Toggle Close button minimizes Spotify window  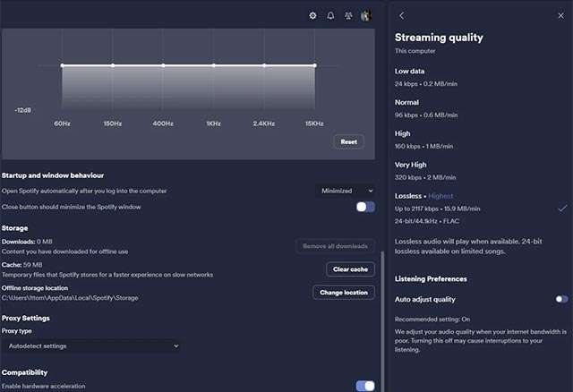(365, 207)
